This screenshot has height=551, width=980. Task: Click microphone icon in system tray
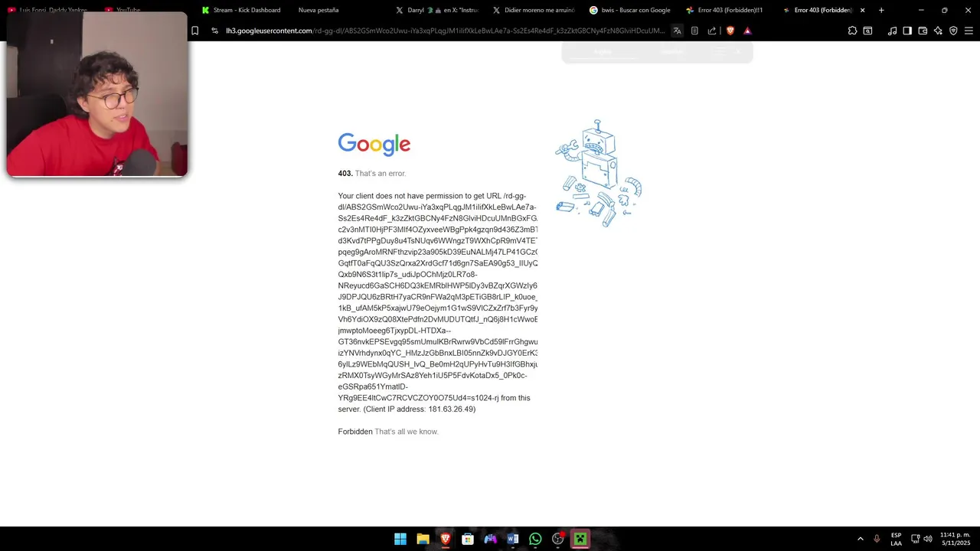tap(877, 539)
